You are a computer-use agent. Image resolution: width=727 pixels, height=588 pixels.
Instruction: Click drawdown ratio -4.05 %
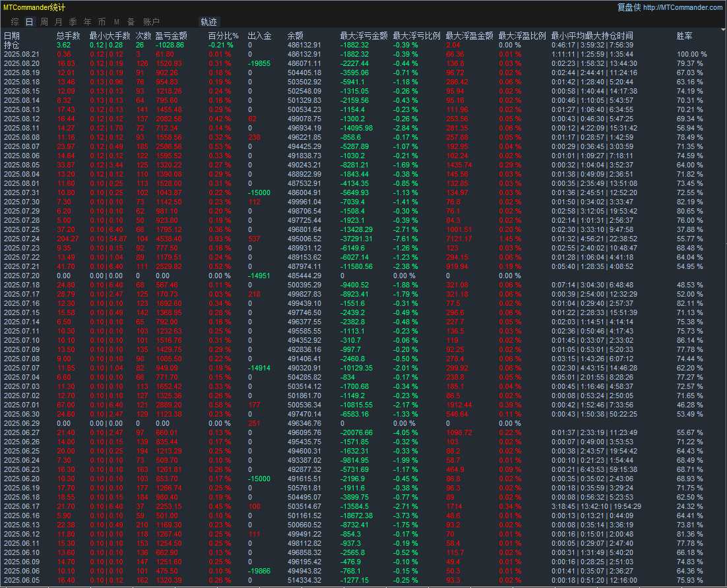point(405,432)
